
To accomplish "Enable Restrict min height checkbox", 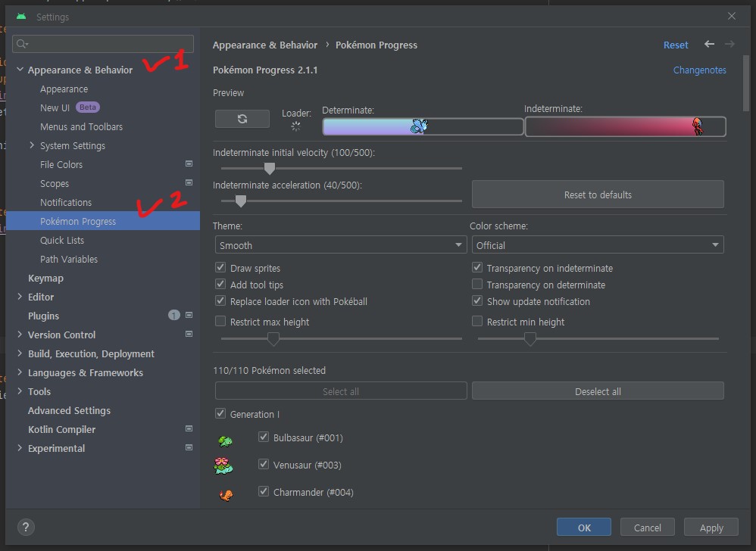I will pos(476,321).
